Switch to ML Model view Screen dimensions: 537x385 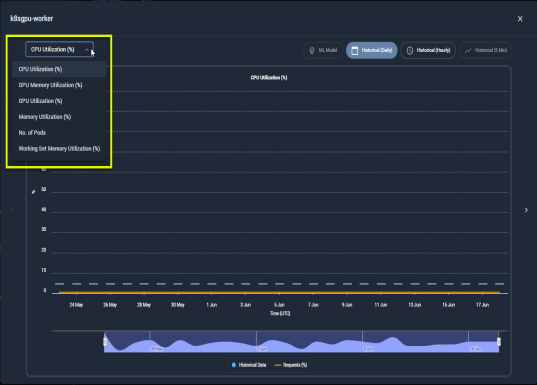pyautogui.click(x=323, y=50)
